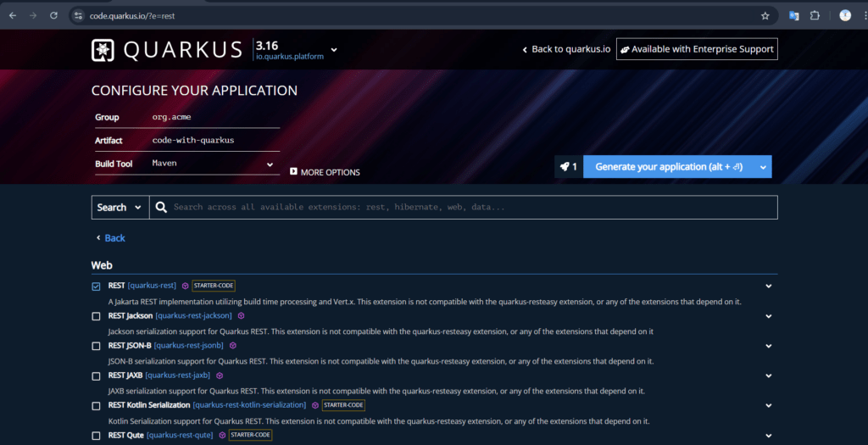Click the browser address bar URL
The height and width of the screenshot is (445, 868).
pos(132,16)
